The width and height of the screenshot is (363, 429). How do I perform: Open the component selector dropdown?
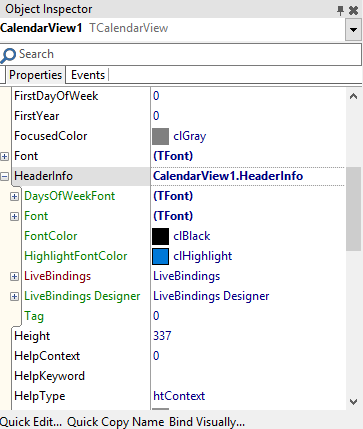pos(353,29)
